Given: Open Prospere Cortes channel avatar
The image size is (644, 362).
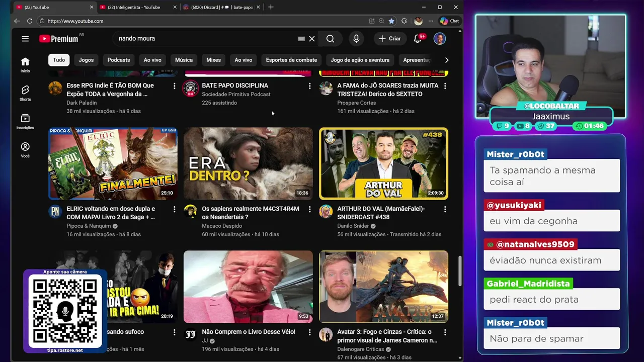Looking at the screenshot, I should [326, 88].
